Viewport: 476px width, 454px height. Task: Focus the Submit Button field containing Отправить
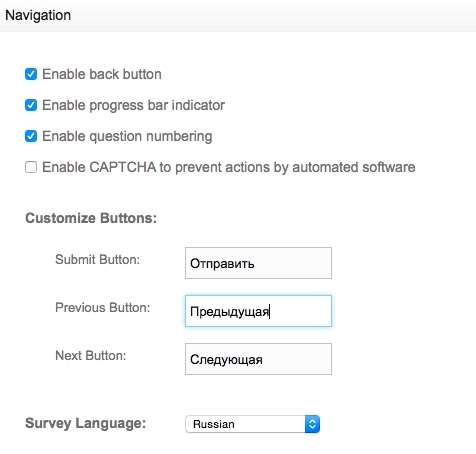pyautogui.click(x=258, y=263)
